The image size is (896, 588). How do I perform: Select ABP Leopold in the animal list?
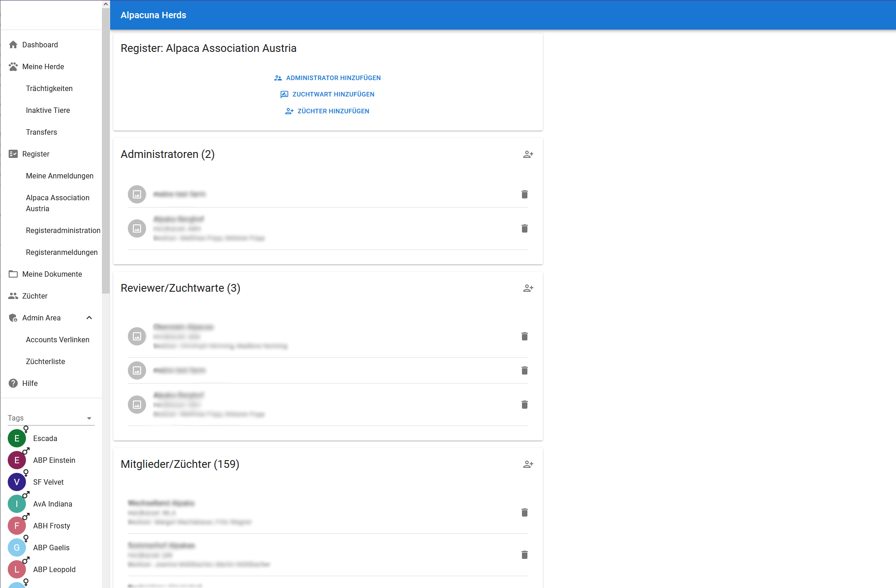51,569
